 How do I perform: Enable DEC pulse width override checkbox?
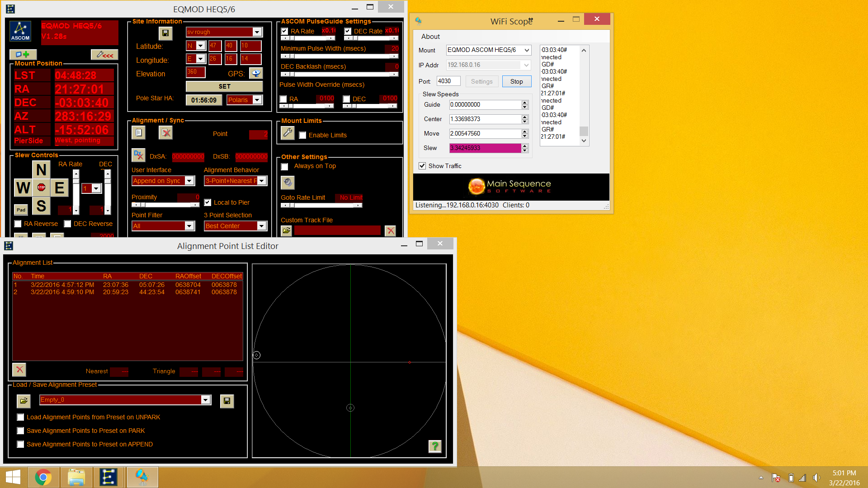pyautogui.click(x=347, y=99)
